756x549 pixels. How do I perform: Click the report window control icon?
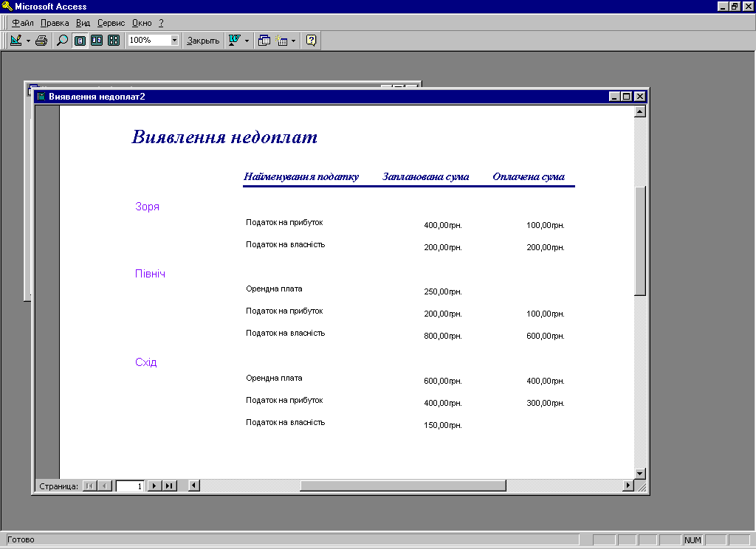pos(41,97)
